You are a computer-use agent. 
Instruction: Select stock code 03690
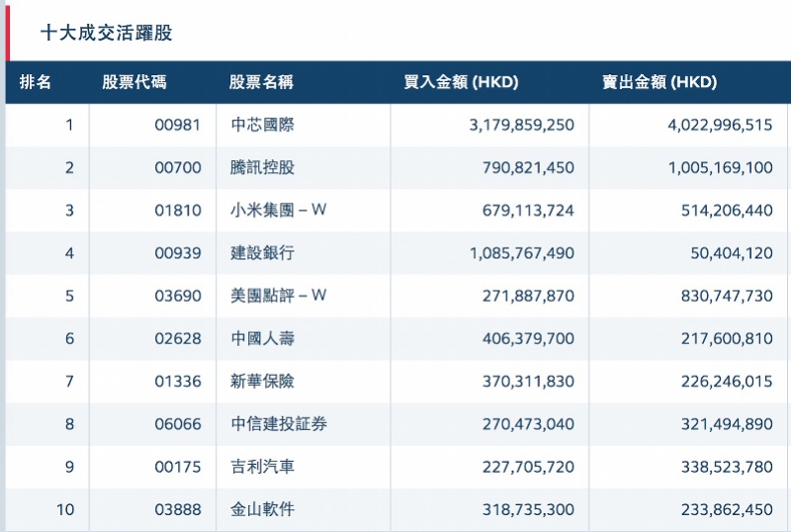point(178,296)
